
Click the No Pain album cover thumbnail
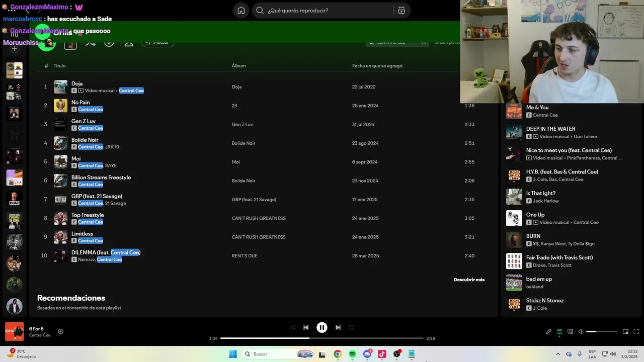60,106
